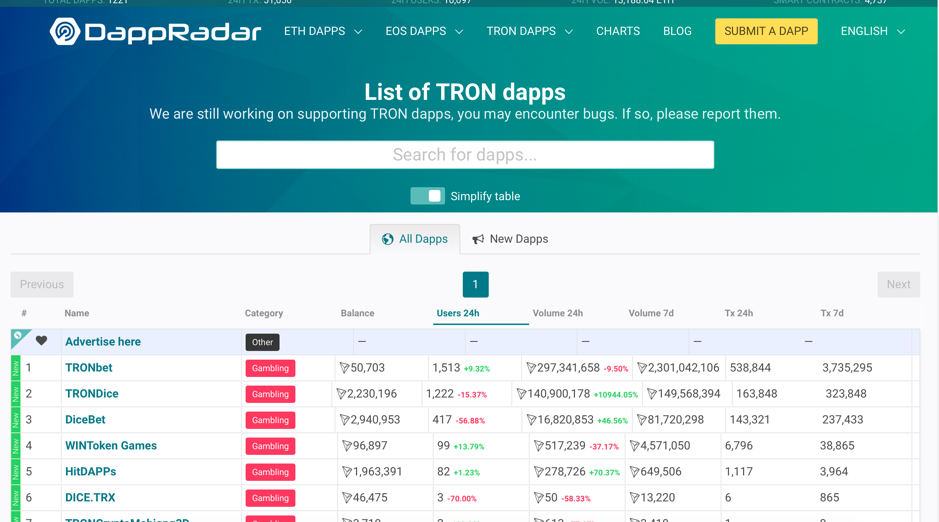Open the DICE.TRX dapp link

90,497
